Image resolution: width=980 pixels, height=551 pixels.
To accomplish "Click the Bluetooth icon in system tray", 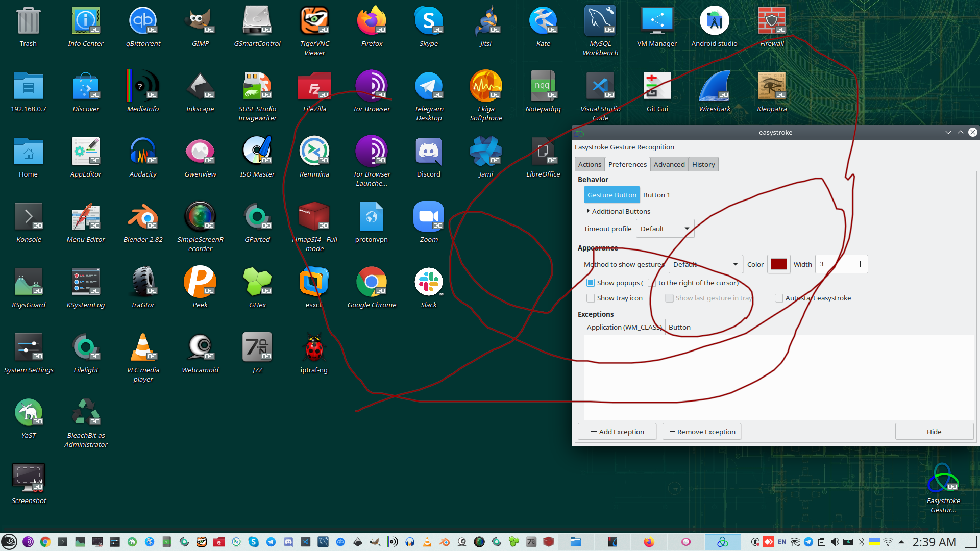I will pyautogui.click(x=862, y=542).
